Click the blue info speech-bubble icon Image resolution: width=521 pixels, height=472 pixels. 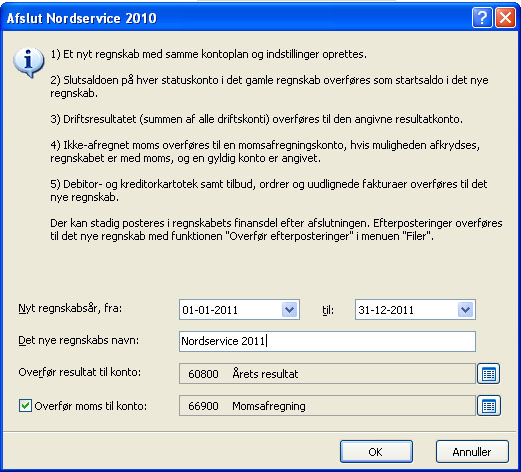(x=29, y=62)
